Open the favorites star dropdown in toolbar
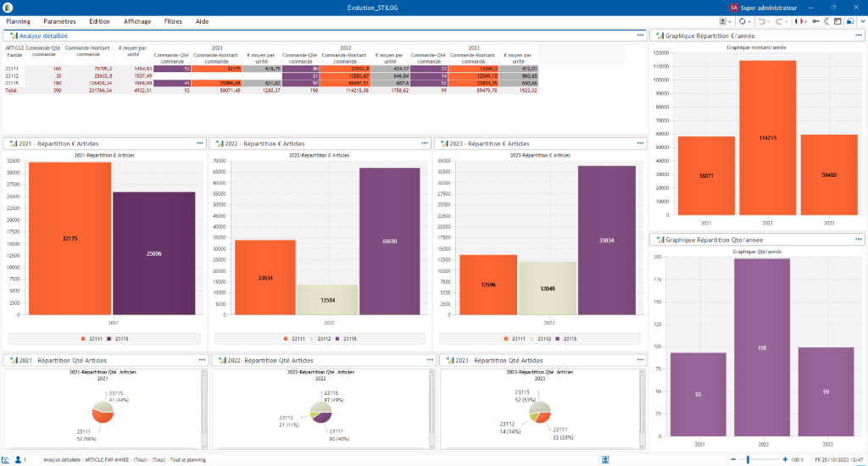The image size is (868, 466). (x=724, y=20)
